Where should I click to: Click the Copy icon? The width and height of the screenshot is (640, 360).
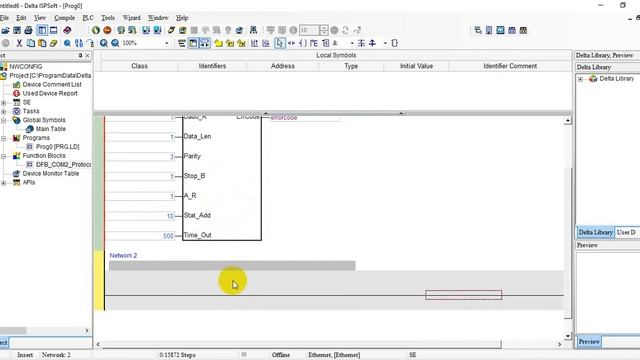[31, 43]
